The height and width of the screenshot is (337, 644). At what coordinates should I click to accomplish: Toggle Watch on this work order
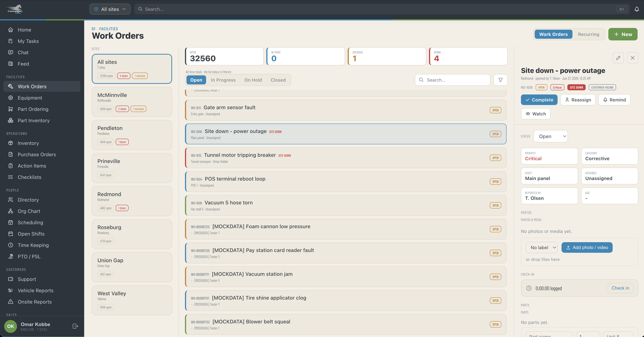(x=535, y=114)
